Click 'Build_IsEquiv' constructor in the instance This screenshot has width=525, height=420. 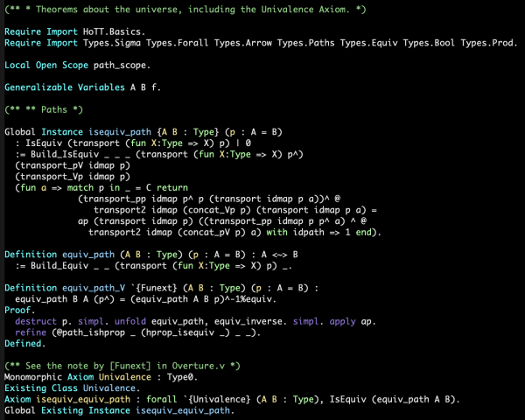(65, 154)
